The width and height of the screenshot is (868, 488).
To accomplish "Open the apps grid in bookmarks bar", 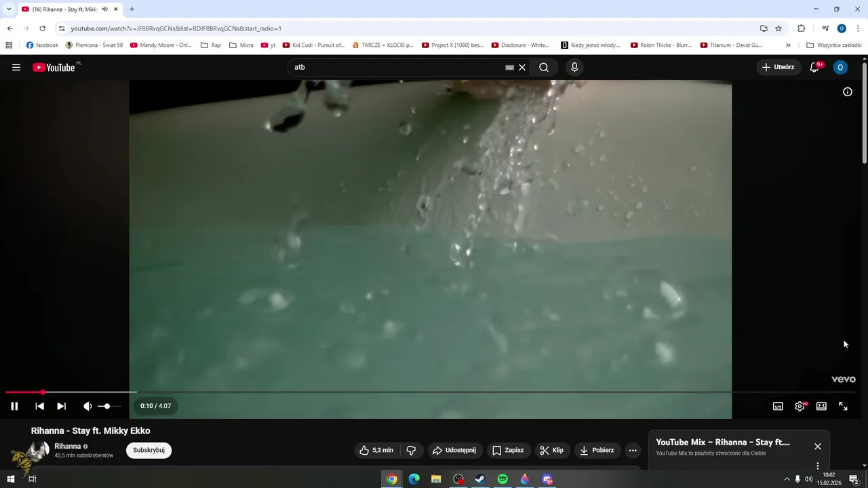I will [9, 45].
